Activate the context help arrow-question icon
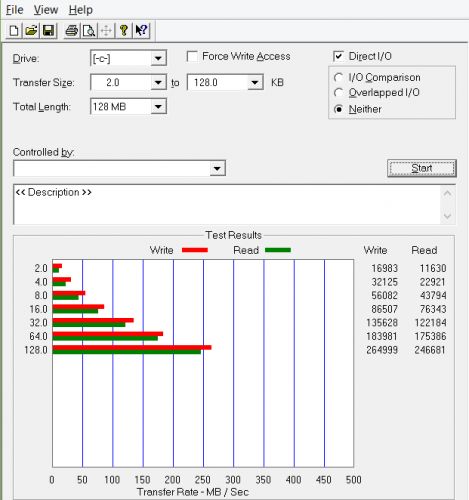 click(x=141, y=31)
